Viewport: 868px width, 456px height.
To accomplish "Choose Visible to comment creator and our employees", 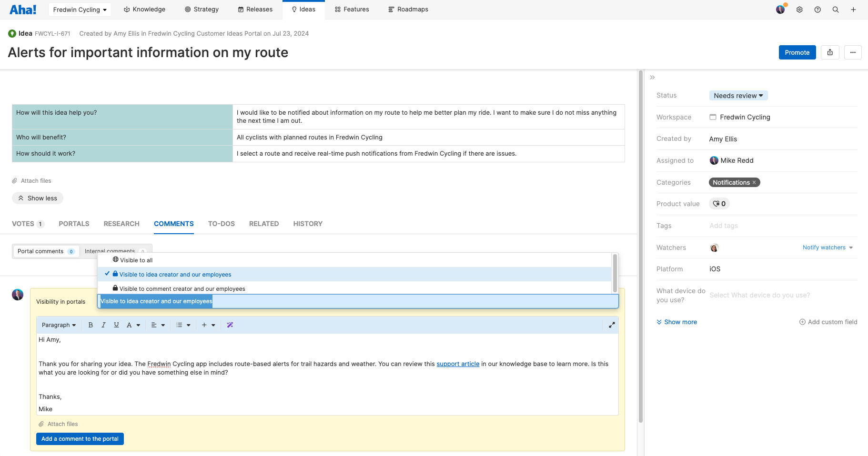I will tap(182, 288).
